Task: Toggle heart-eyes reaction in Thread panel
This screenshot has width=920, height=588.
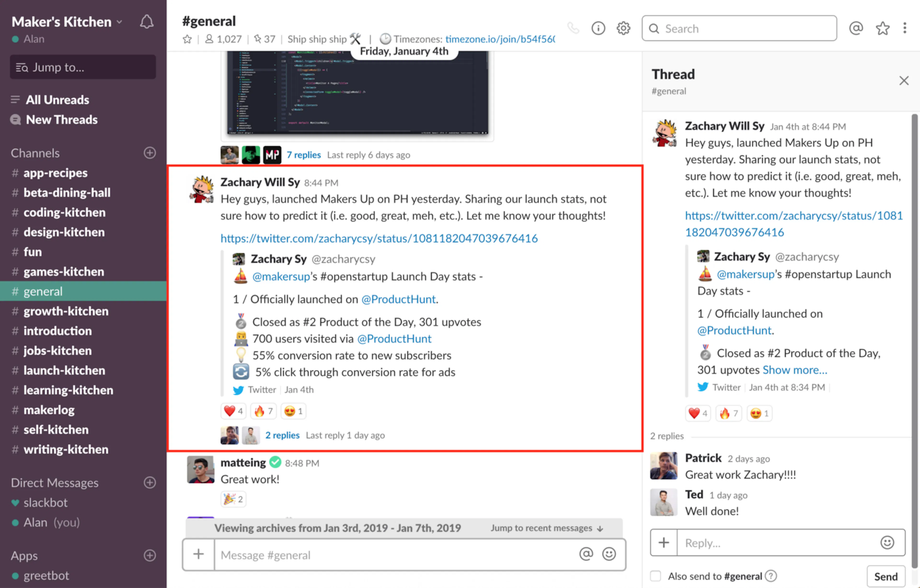Action: 759,413
